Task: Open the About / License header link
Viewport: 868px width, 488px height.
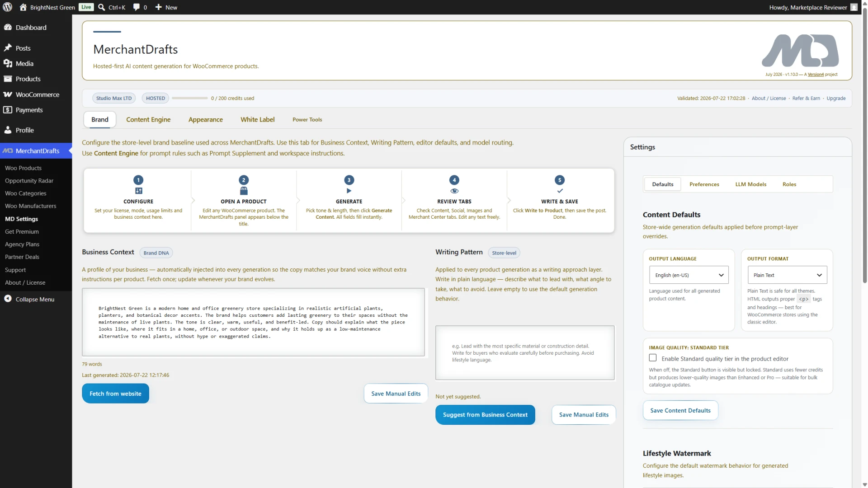Action: pyautogui.click(x=769, y=98)
